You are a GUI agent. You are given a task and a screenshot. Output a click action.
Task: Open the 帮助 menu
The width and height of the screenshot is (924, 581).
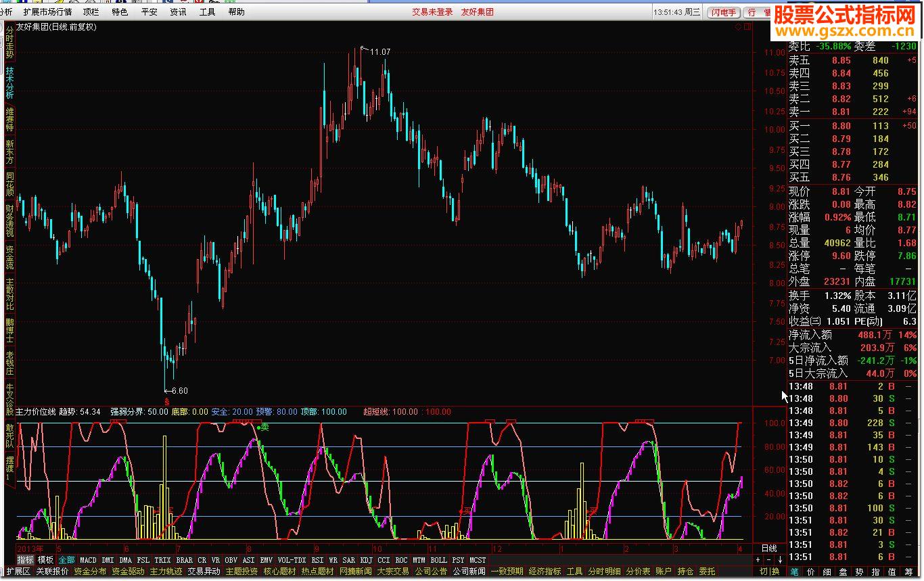tap(236, 11)
